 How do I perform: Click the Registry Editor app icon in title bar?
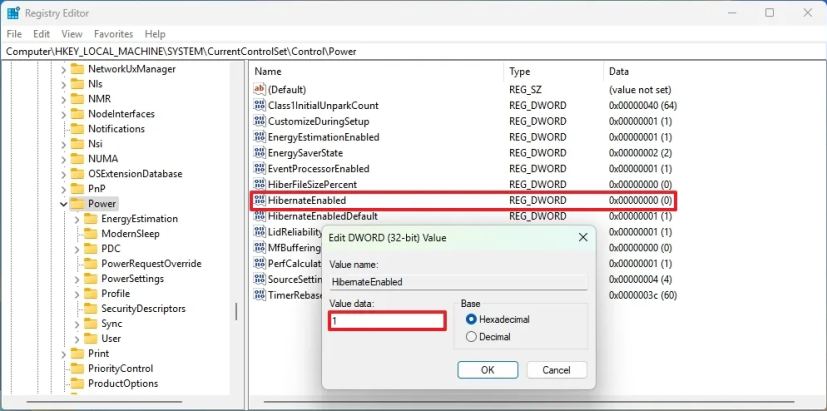pyautogui.click(x=13, y=13)
